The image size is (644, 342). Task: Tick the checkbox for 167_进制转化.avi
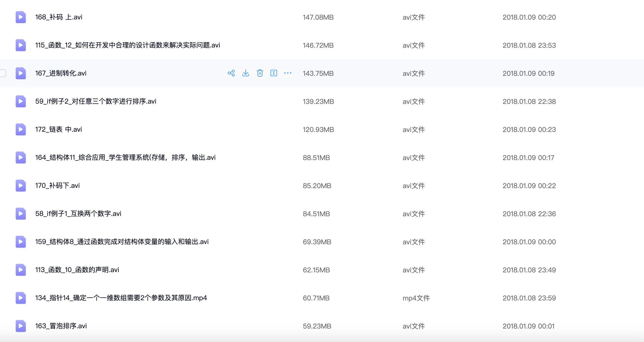[x=3, y=73]
